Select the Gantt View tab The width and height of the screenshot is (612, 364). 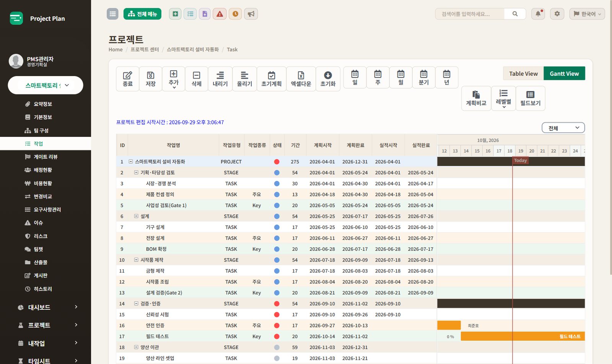pyautogui.click(x=564, y=73)
